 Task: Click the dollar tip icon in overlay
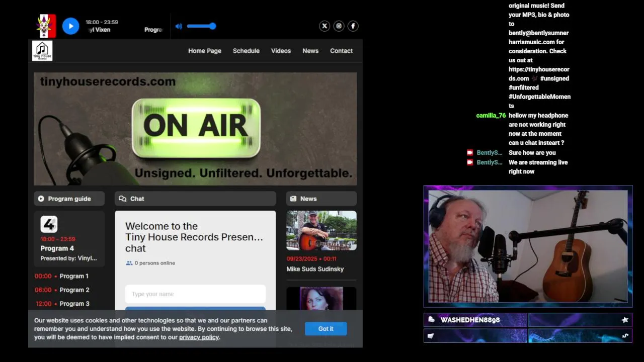(625, 336)
